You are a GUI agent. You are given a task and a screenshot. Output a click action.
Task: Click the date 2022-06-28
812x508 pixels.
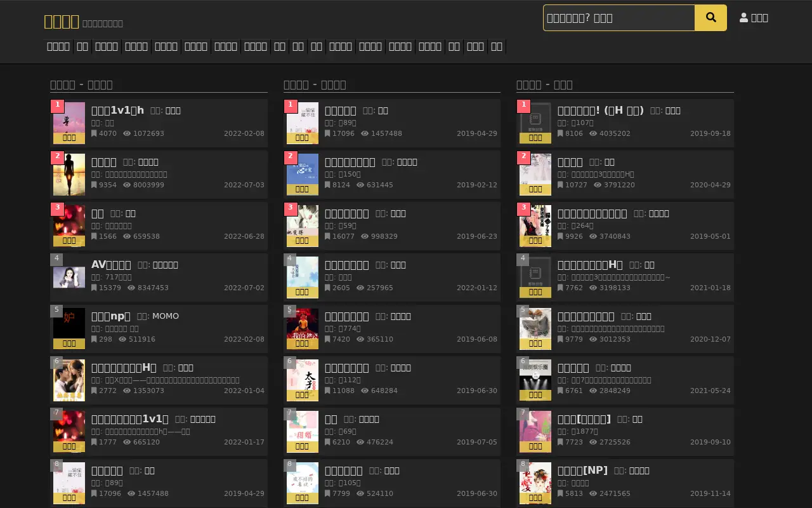[x=244, y=237]
